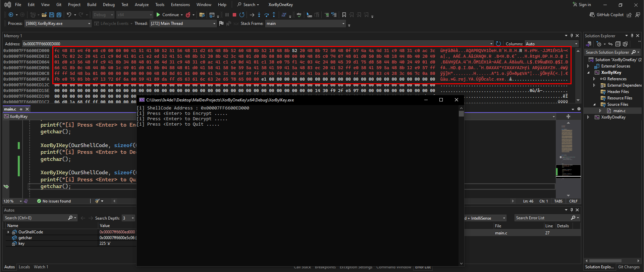This screenshot has height=272, width=644.
Task: Click the Search Solution Explorer field
Action: pyautogui.click(x=612, y=52)
